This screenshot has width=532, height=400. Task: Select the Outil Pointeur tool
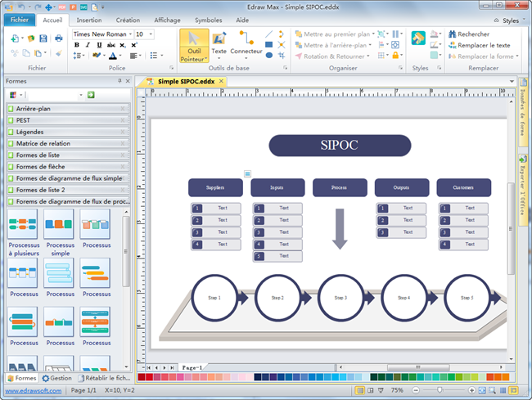pos(192,45)
